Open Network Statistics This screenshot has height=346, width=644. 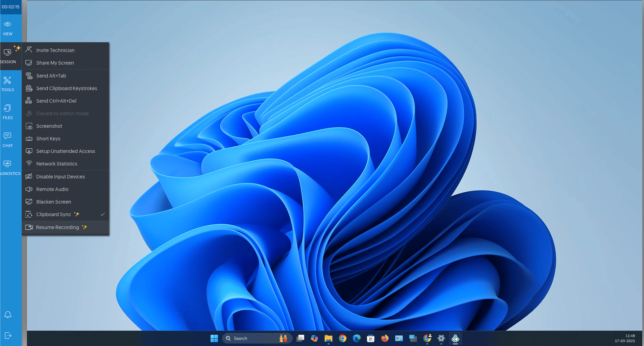click(x=57, y=164)
